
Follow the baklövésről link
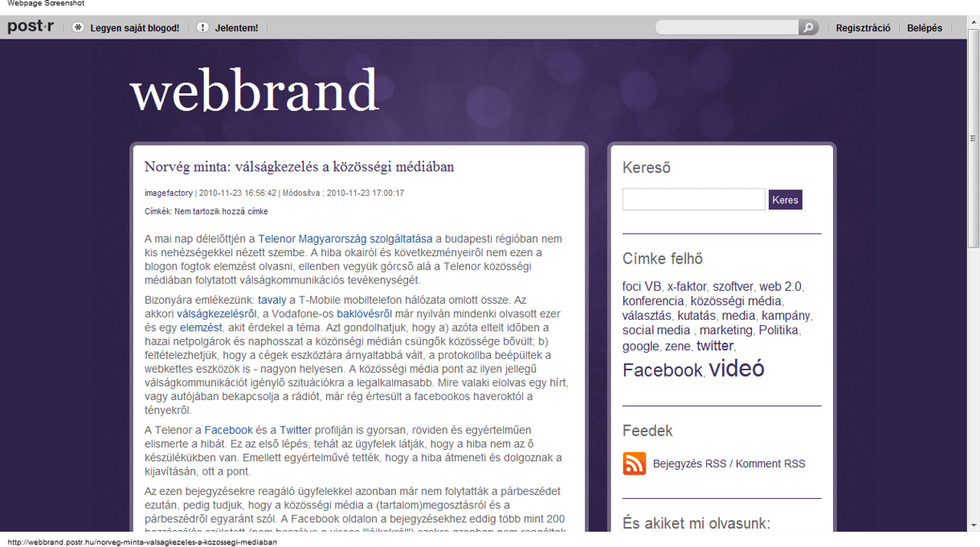364,313
